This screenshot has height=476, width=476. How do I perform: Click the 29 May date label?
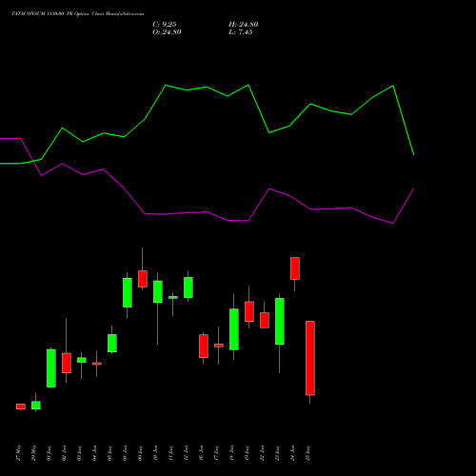point(33,453)
